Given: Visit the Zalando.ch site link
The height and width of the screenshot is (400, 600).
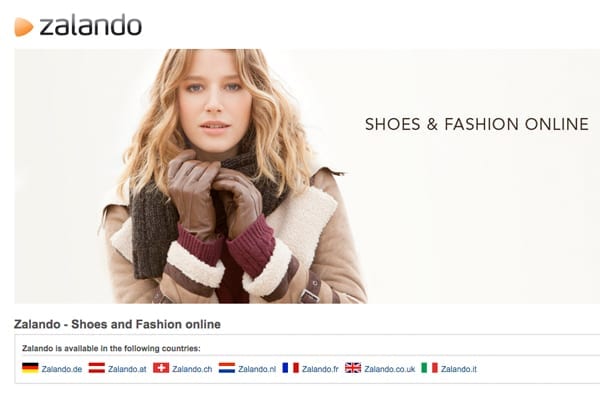Looking at the screenshot, I should coord(192,369).
